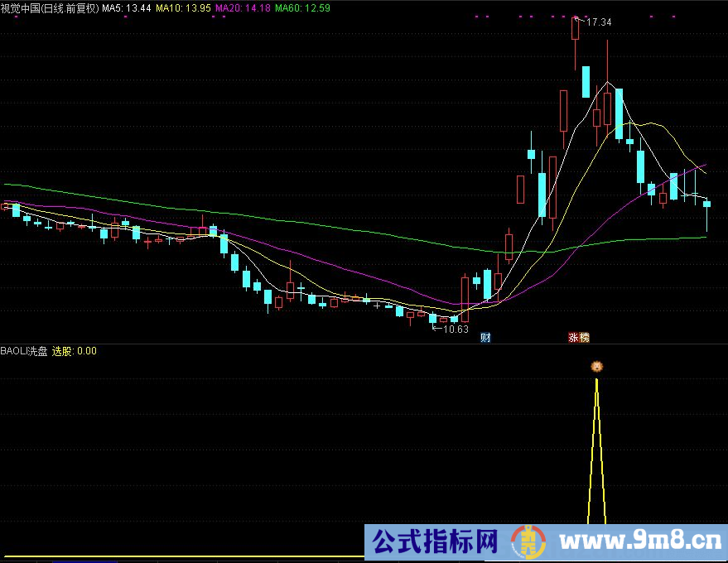The image size is (728, 563).
Task: Click the blue tab segment on bottom bar
Action: [x=84, y=561]
